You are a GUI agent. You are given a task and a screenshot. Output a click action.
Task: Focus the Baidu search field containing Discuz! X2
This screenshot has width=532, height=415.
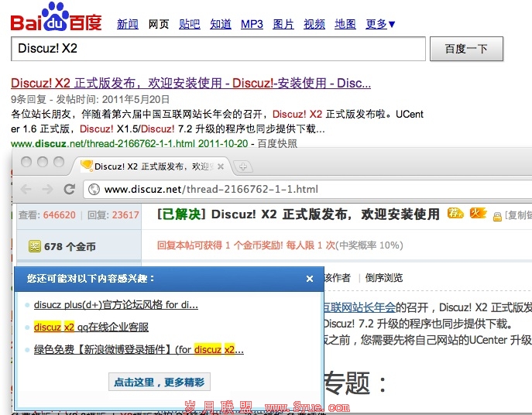tap(218, 49)
